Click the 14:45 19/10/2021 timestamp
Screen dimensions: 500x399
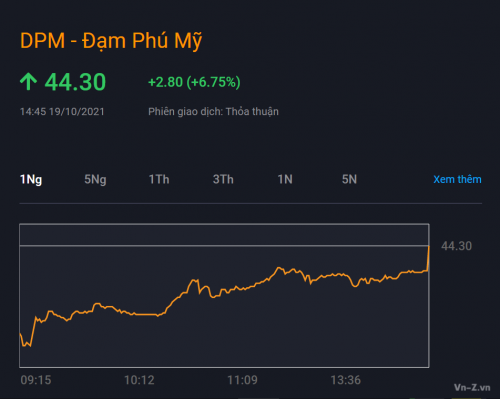62,112
